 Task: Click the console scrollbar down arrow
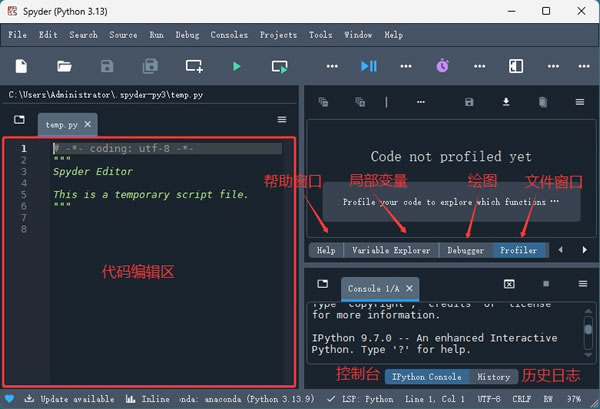pos(588,355)
